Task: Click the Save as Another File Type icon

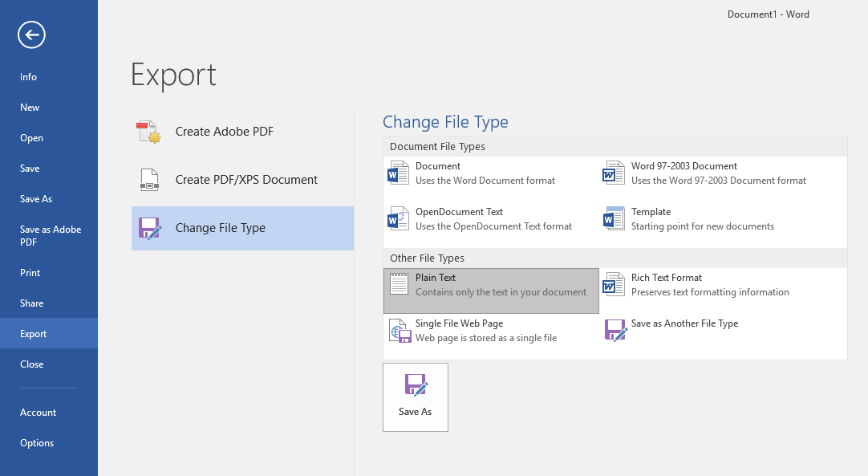Action: pos(615,330)
